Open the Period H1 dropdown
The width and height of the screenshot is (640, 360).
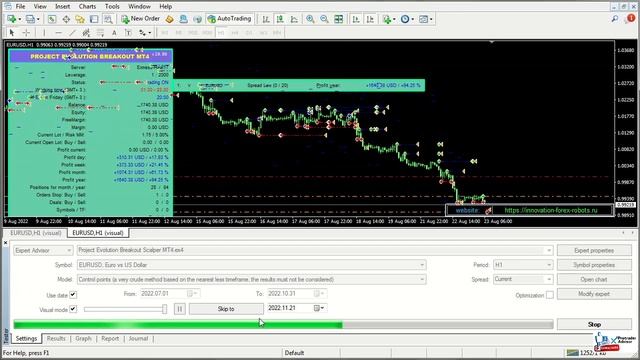[523, 265]
